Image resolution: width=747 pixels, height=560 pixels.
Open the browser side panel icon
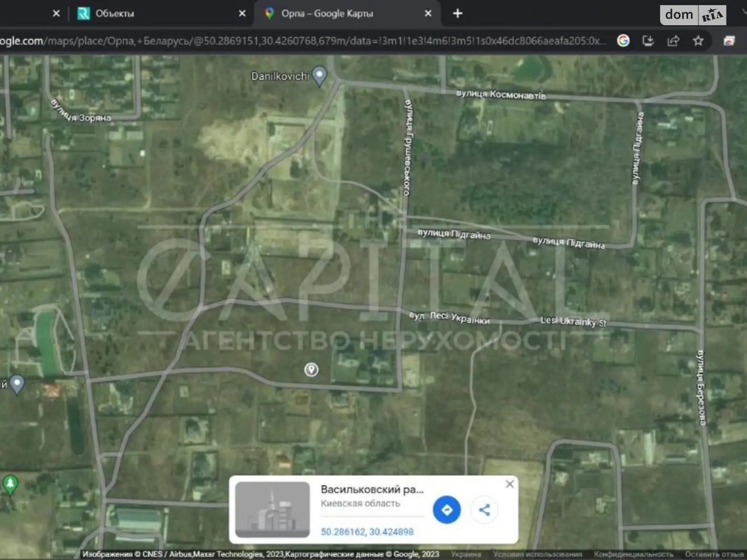tap(729, 41)
